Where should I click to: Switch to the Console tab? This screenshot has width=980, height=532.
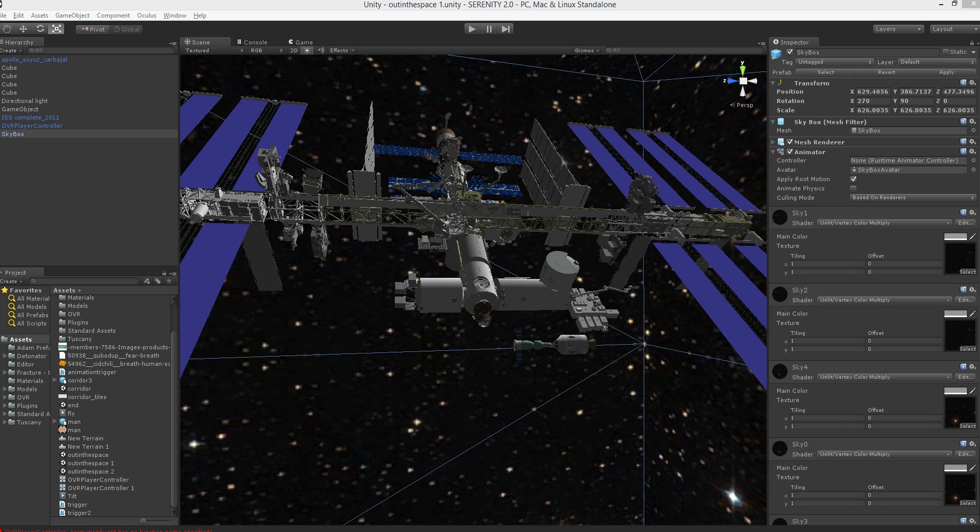[253, 42]
